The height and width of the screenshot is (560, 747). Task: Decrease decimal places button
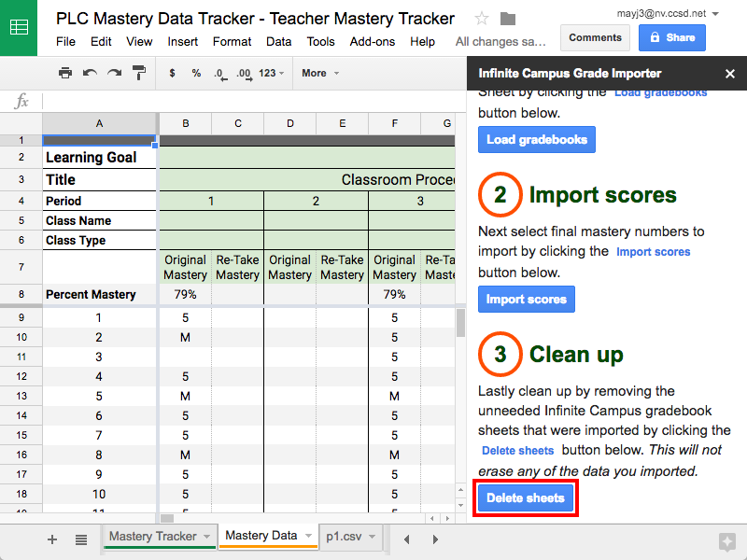point(220,74)
